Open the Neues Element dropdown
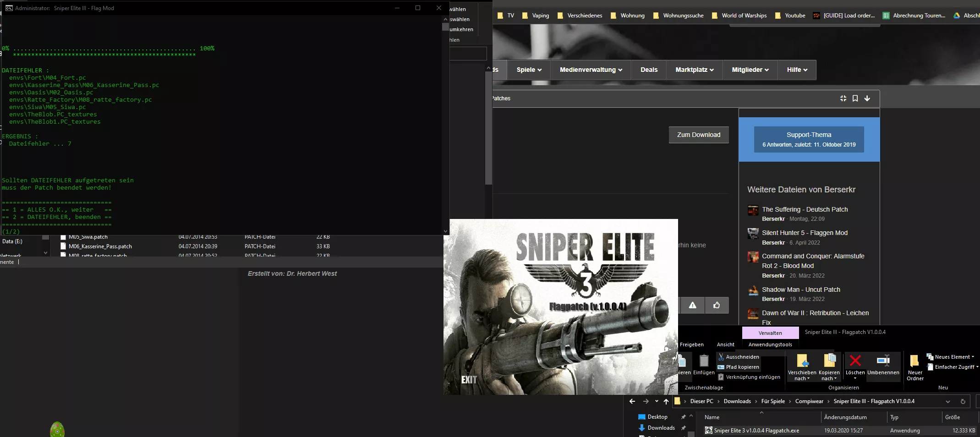Image resolution: width=980 pixels, height=437 pixels. [950, 357]
